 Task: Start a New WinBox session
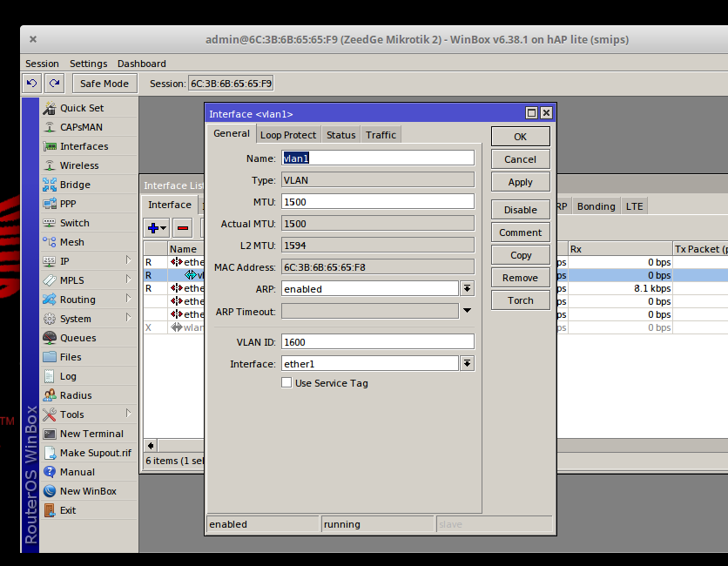click(x=89, y=491)
